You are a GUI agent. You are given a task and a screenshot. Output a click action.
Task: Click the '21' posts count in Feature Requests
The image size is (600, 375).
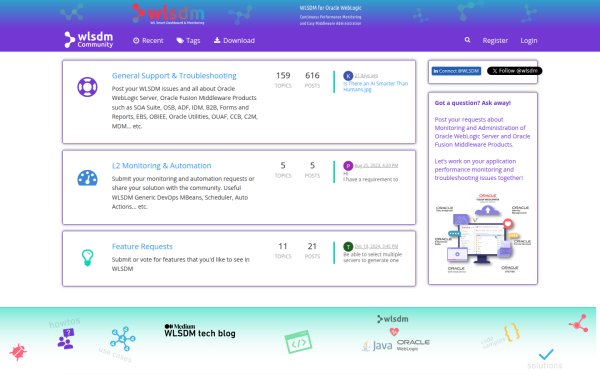point(312,246)
